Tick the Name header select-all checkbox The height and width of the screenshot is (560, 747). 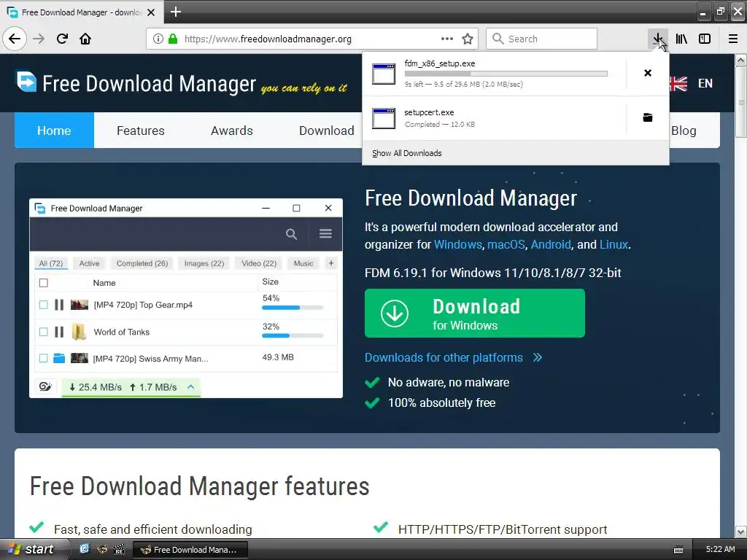[43, 283]
